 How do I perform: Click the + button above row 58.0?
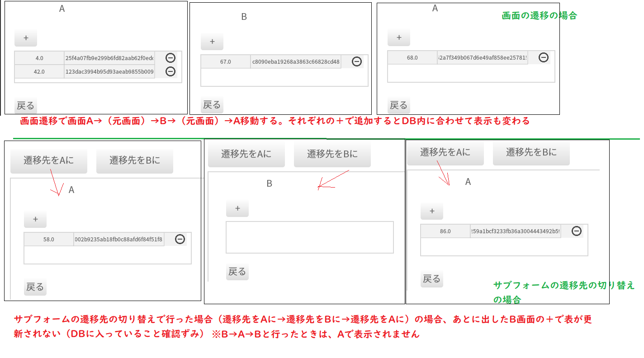pyautogui.click(x=35, y=219)
